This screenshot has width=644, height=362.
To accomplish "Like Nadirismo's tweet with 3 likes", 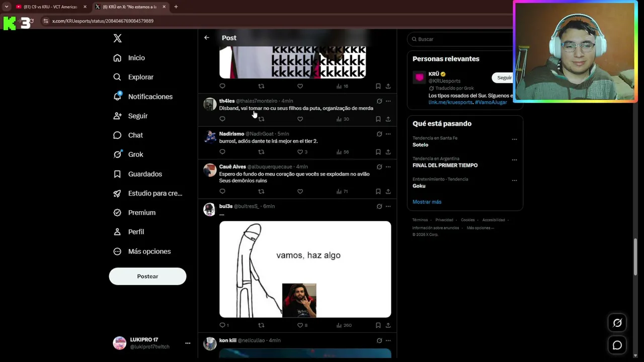I will pyautogui.click(x=302, y=152).
